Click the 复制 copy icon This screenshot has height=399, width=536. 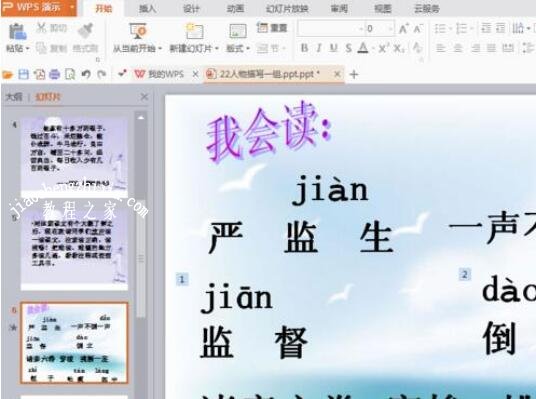coord(41,48)
